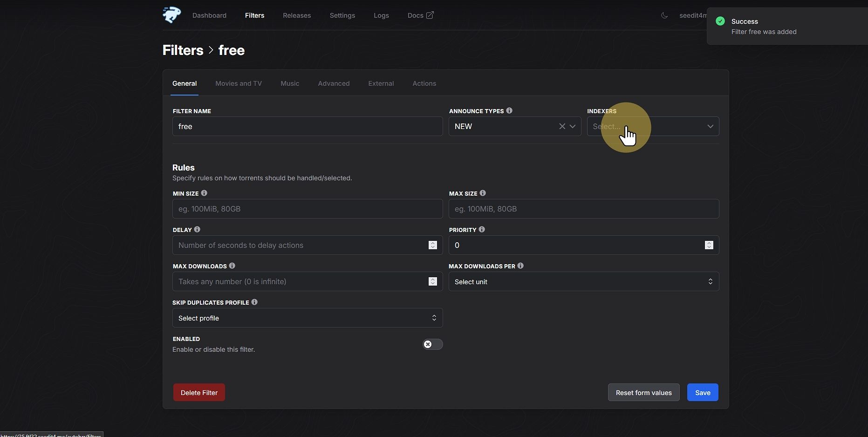
Task: Switch to the Advanced tab
Action: pyautogui.click(x=334, y=83)
